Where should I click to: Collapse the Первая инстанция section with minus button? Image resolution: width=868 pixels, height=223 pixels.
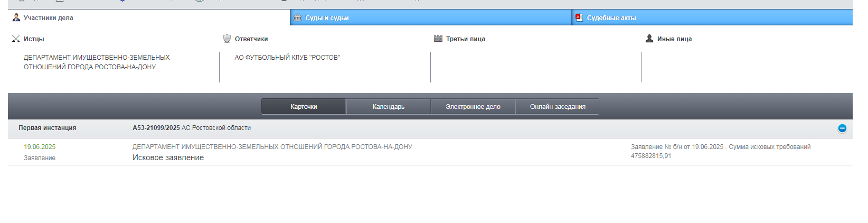pos(842,128)
